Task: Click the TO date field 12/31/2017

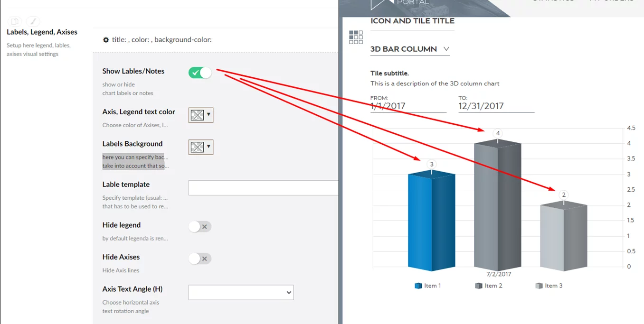Action: [x=495, y=106]
